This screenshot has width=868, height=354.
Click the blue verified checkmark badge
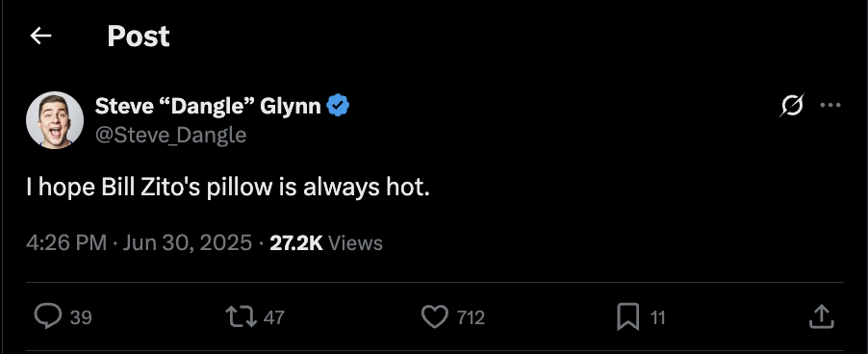(338, 105)
